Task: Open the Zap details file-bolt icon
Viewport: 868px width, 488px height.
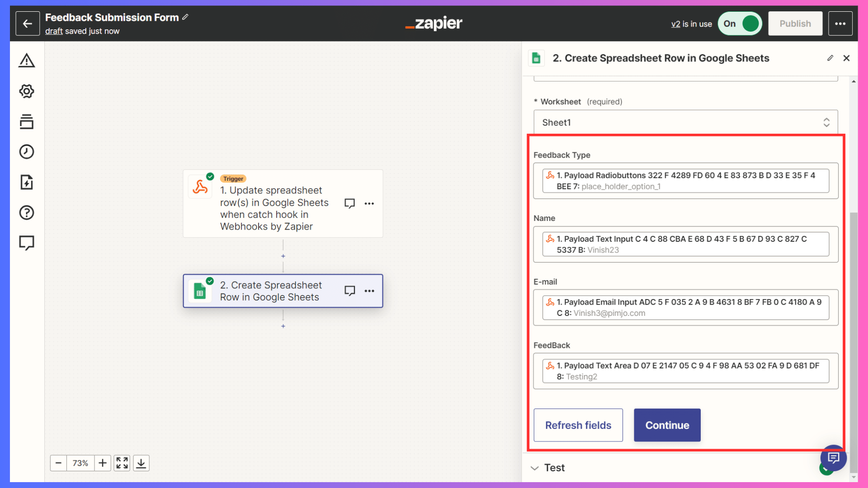Action: click(27, 182)
